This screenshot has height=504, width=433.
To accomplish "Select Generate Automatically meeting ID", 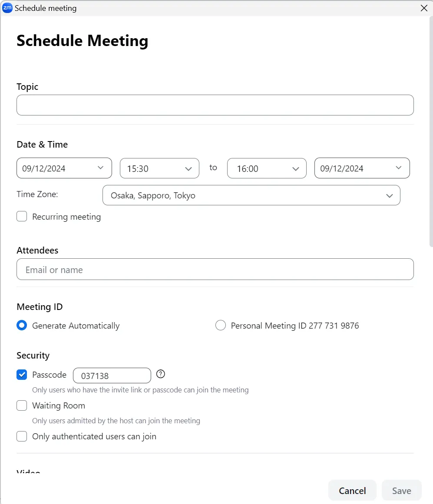I will [x=22, y=326].
